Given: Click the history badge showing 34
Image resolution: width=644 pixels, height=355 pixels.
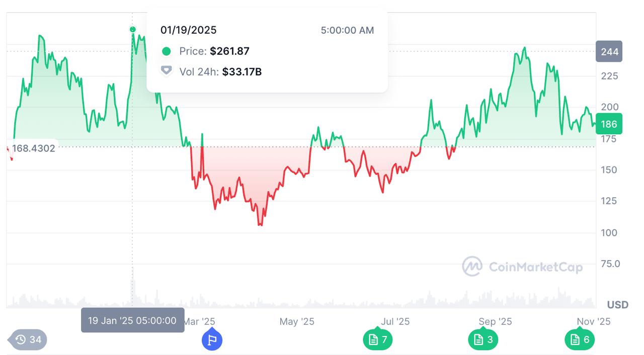Looking at the screenshot, I should [x=28, y=340].
